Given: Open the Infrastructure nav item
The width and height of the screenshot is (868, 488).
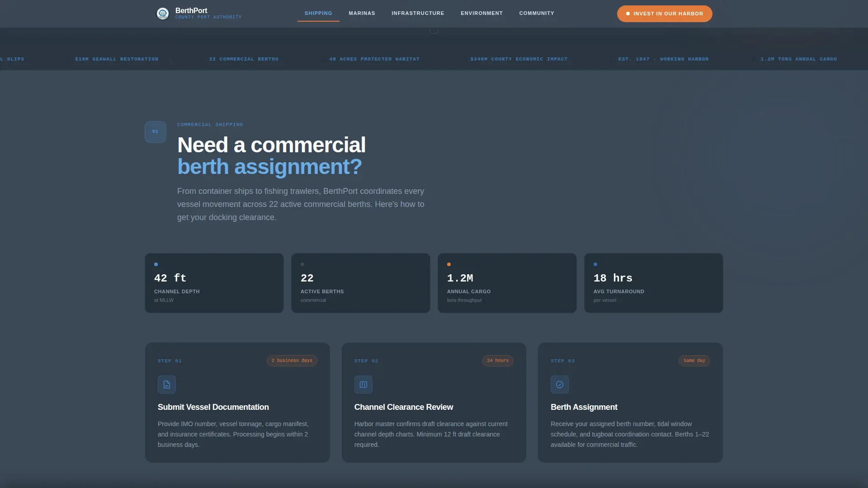Looking at the screenshot, I should point(418,14).
